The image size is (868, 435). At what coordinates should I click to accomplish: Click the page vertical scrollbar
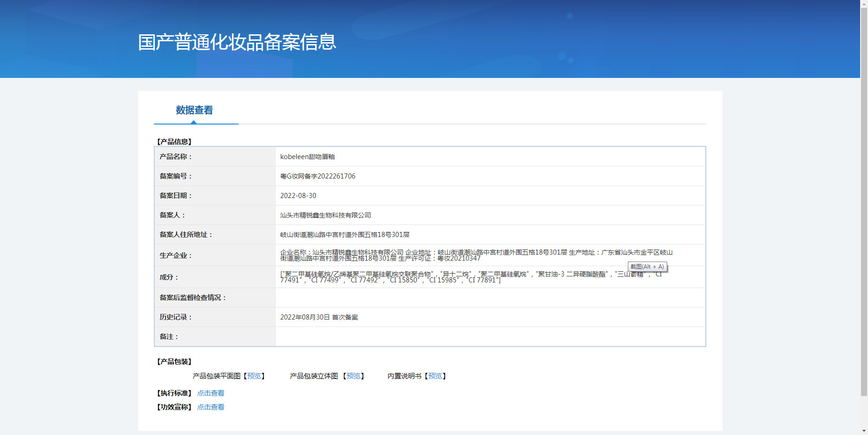pos(864,202)
